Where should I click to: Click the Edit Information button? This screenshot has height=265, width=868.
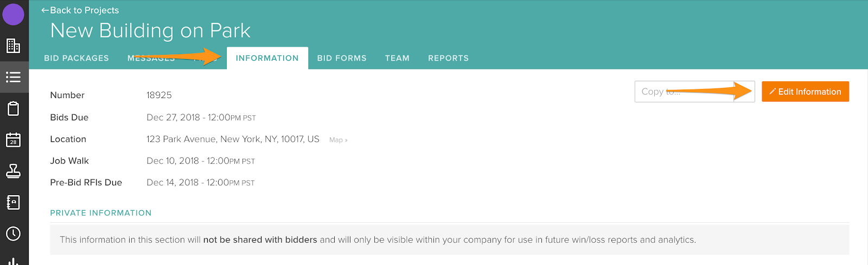(x=805, y=92)
